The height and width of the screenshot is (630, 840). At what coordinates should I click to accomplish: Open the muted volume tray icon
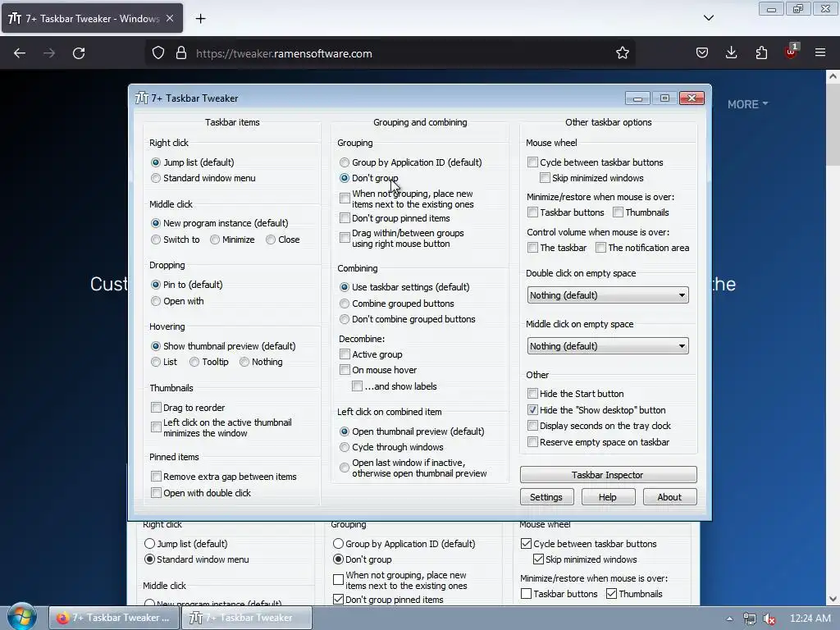pos(769,619)
